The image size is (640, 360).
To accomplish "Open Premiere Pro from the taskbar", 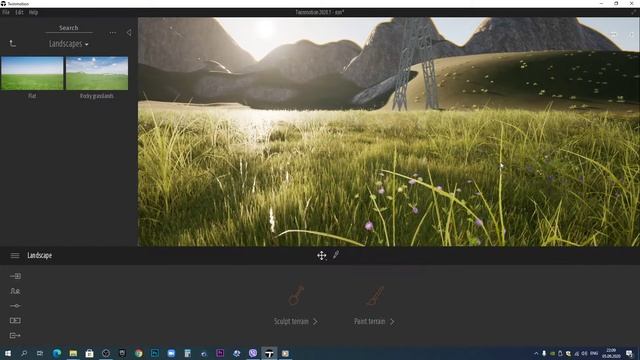I will tap(220, 353).
